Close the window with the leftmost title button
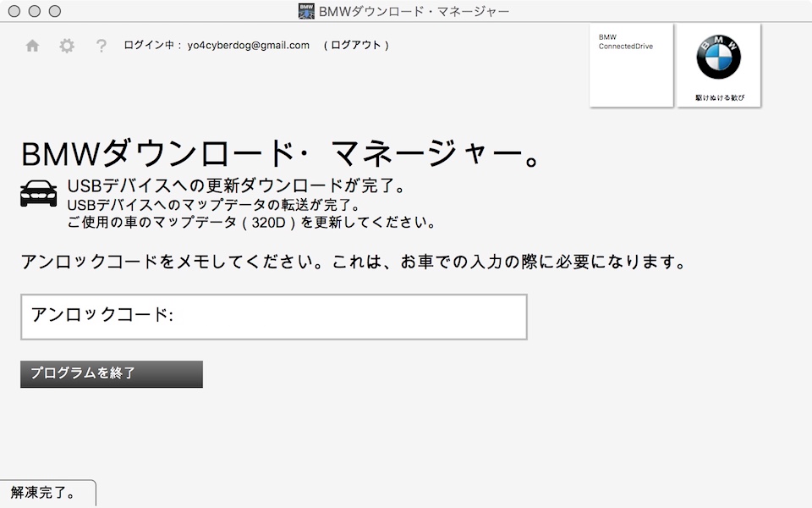Screen dimensions: 812x508 tap(14, 11)
